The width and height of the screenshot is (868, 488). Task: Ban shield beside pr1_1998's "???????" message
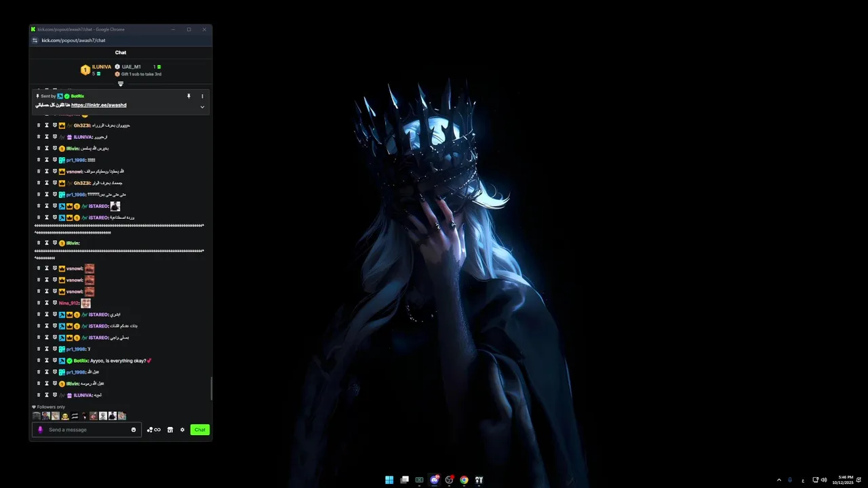[55, 195]
